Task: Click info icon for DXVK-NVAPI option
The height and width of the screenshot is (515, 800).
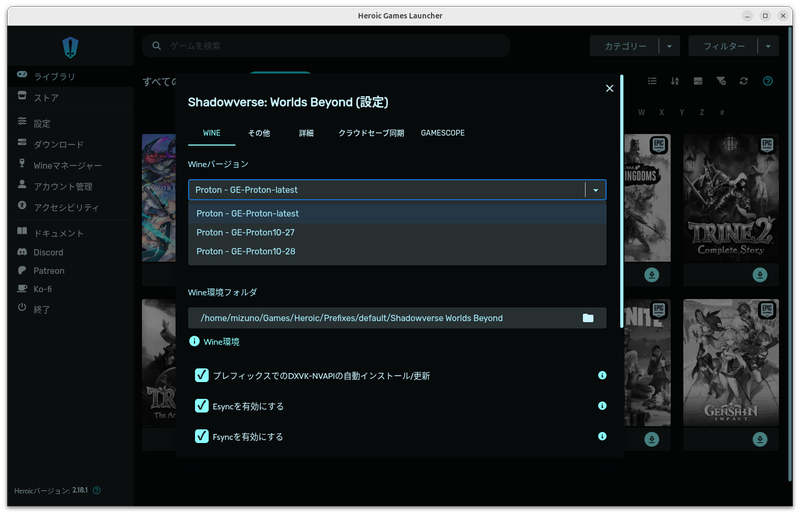Action: coord(602,375)
